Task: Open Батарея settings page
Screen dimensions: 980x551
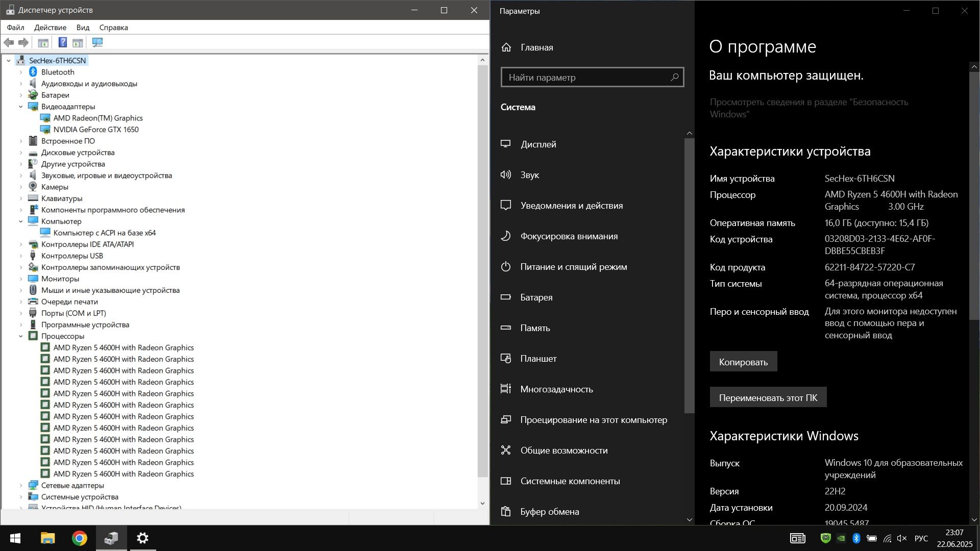Action: tap(587, 297)
